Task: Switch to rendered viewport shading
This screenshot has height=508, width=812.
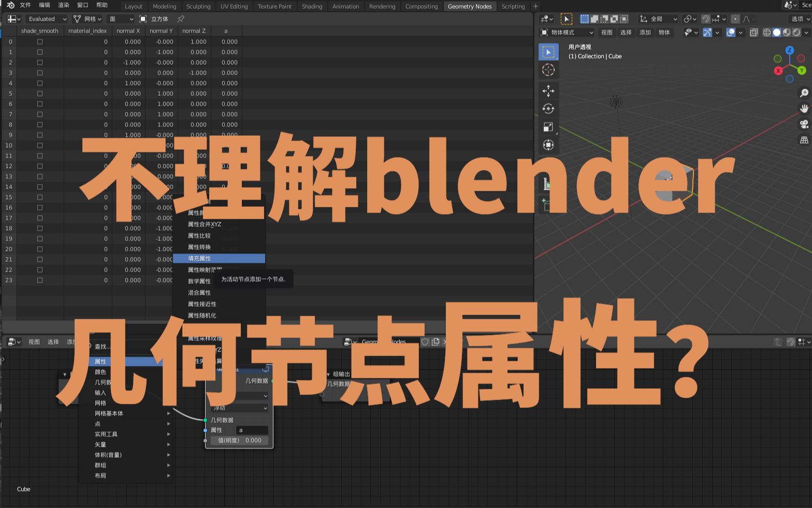Action: [x=796, y=32]
